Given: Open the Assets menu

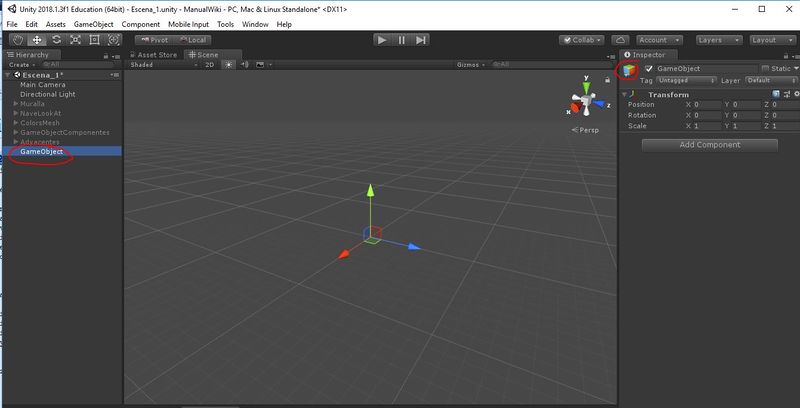Looking at the screenshot, I should pyautogui.click(x=56, y=24).
